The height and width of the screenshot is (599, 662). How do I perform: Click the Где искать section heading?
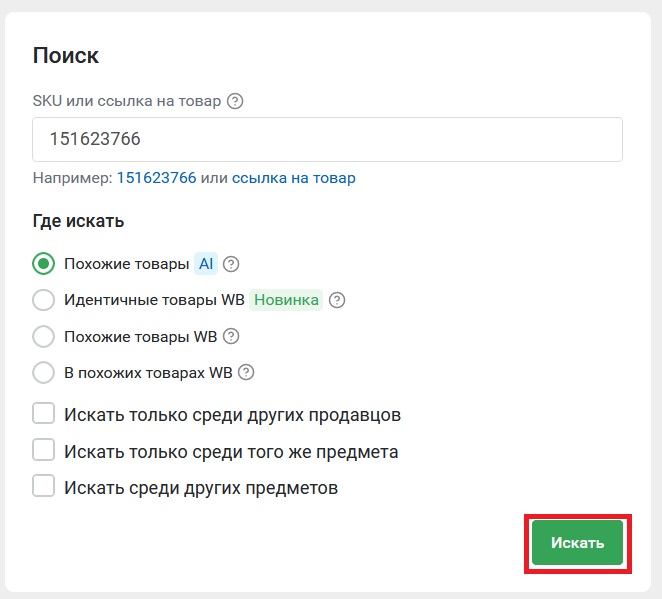[x=78, y=221]
